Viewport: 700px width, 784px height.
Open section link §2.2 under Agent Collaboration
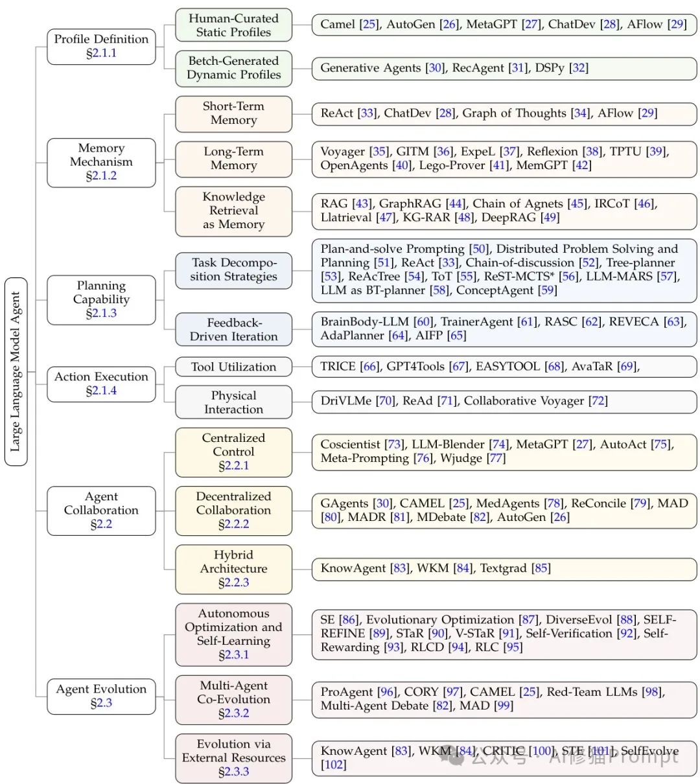coord(101,524)
